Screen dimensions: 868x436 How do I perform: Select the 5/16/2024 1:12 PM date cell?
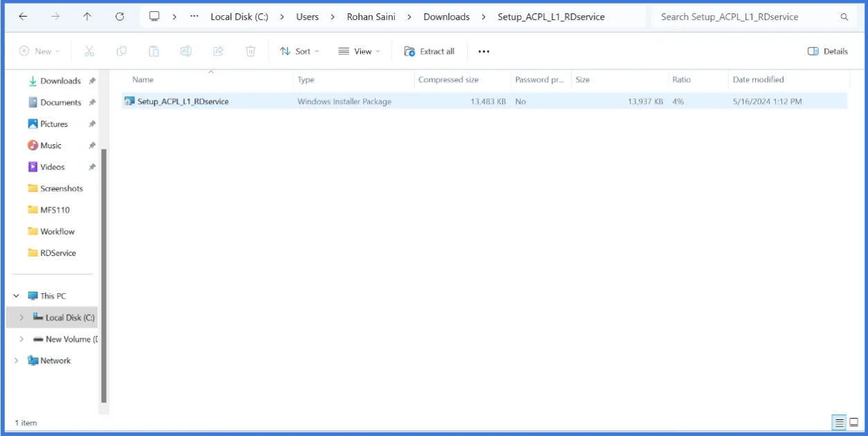(768, 101)
